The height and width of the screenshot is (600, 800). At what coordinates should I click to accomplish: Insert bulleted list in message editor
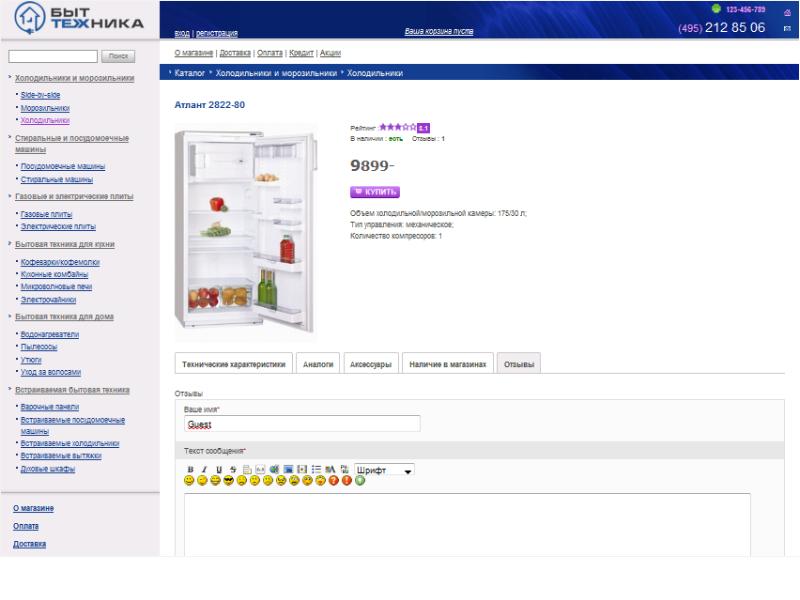pos(316,469)
